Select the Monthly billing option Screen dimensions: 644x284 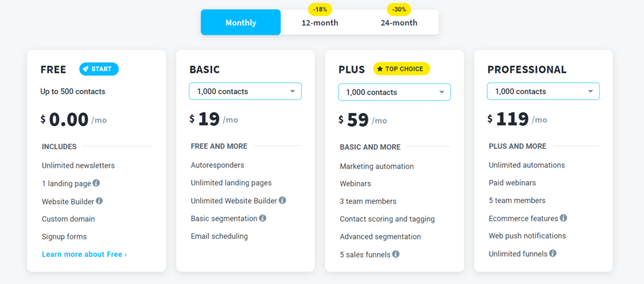[x=241, y=23]
